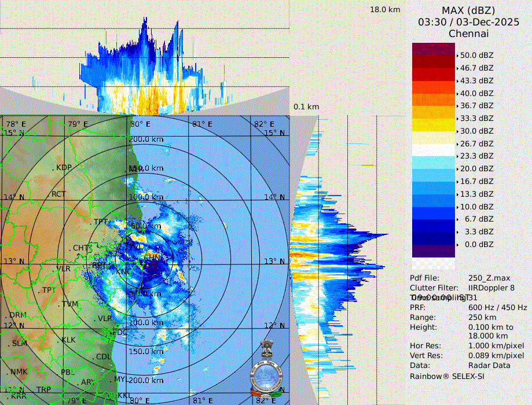Click the ARY station marker on the map
This screenshot has height=405, width=532.
click(x=85, y=382)
